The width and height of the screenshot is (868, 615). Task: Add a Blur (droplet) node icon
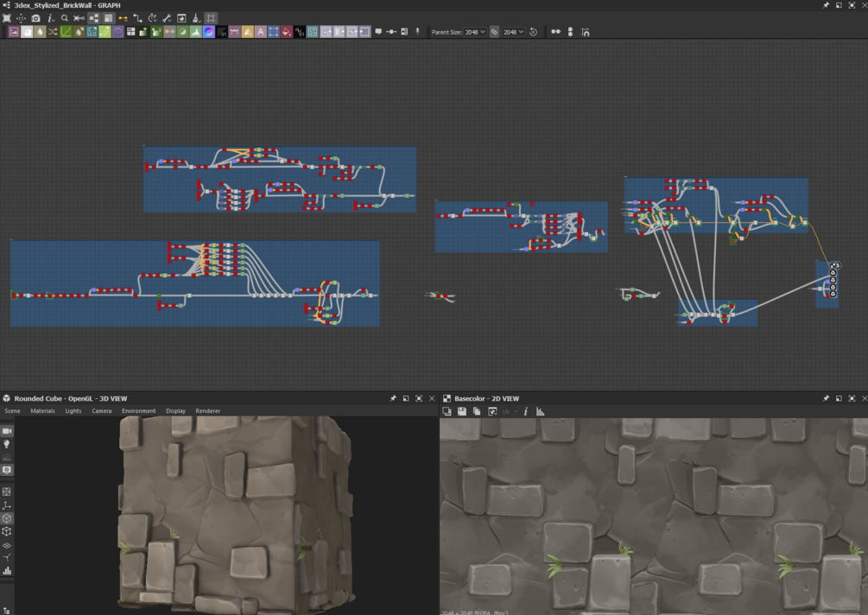point(40,32)
